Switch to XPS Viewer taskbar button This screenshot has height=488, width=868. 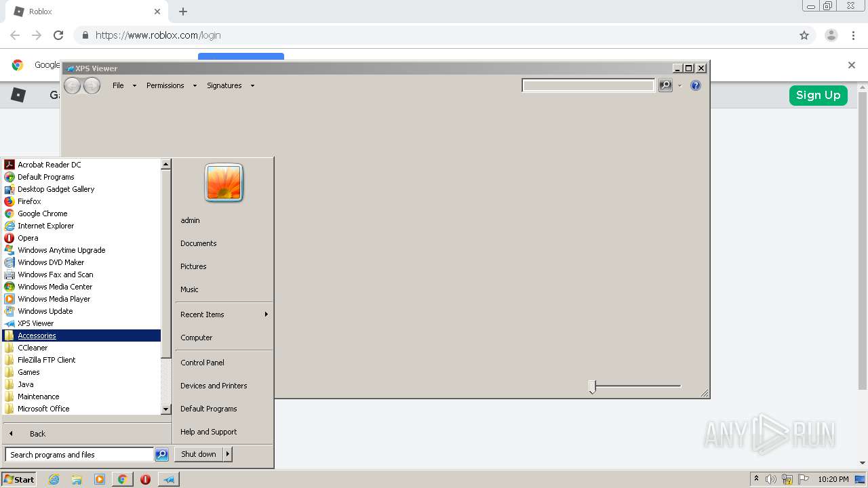pos(169,479)
